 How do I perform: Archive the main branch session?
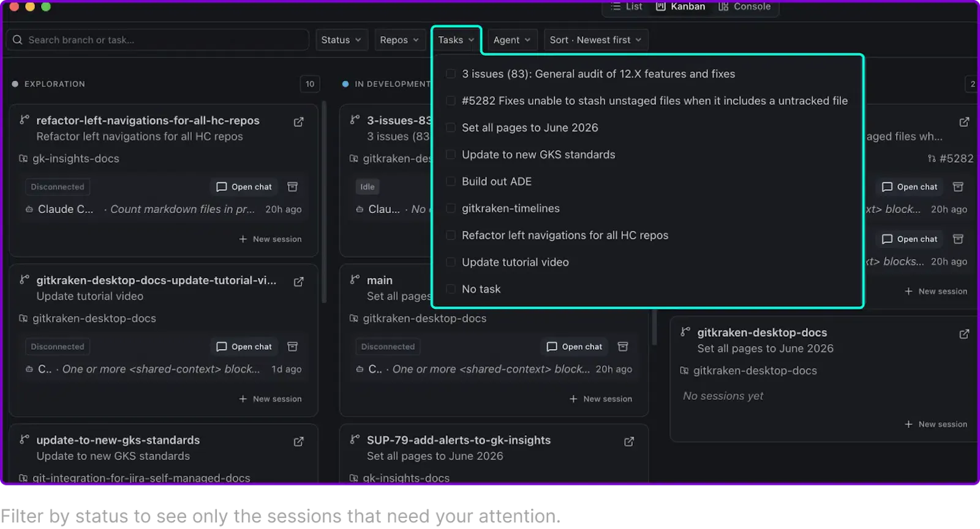point(623,347)
